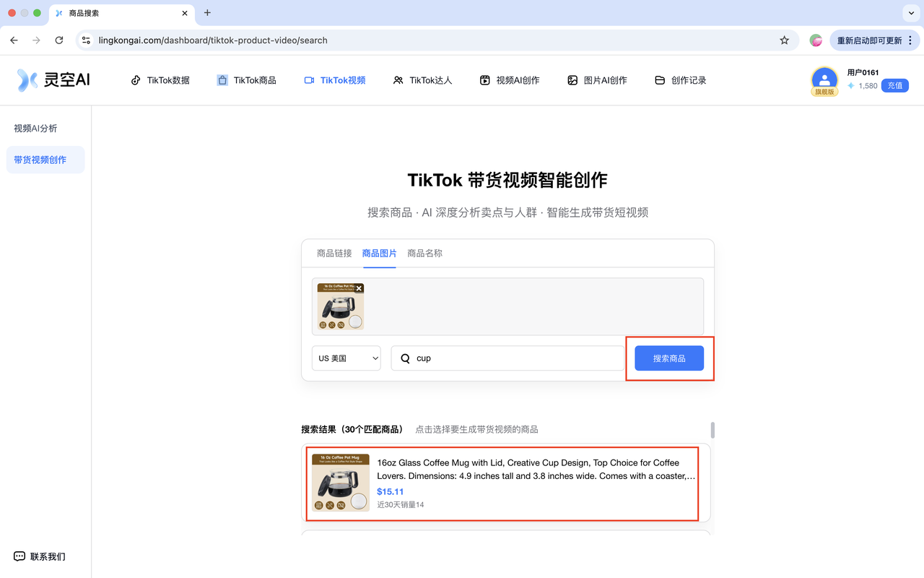Switch to 商品图片 tab
Screen dimensions: 924x578
coord(380,254)
